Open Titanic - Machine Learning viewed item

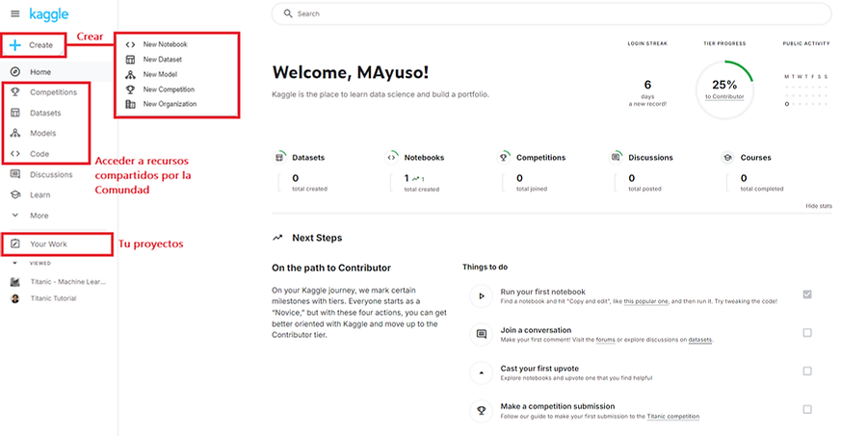(67, 282)
